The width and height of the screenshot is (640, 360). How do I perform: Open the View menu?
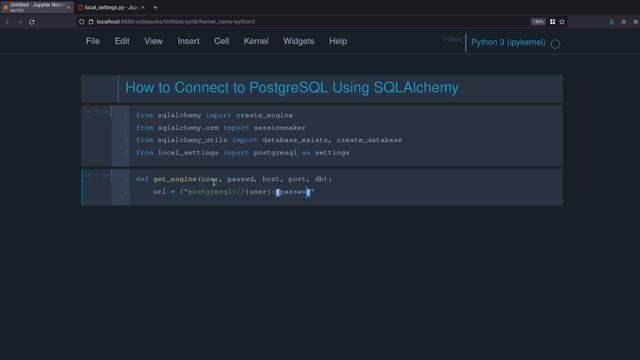pos(153,41)
